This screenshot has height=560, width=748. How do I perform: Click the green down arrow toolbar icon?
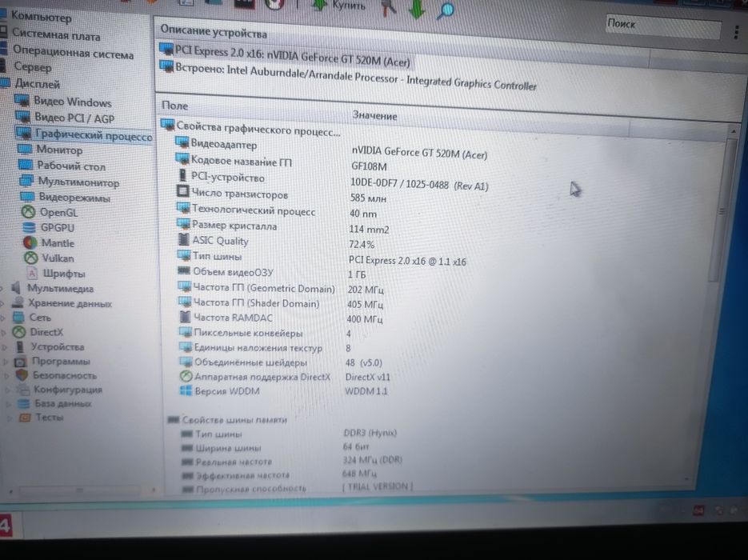click(x=417, y=8)
